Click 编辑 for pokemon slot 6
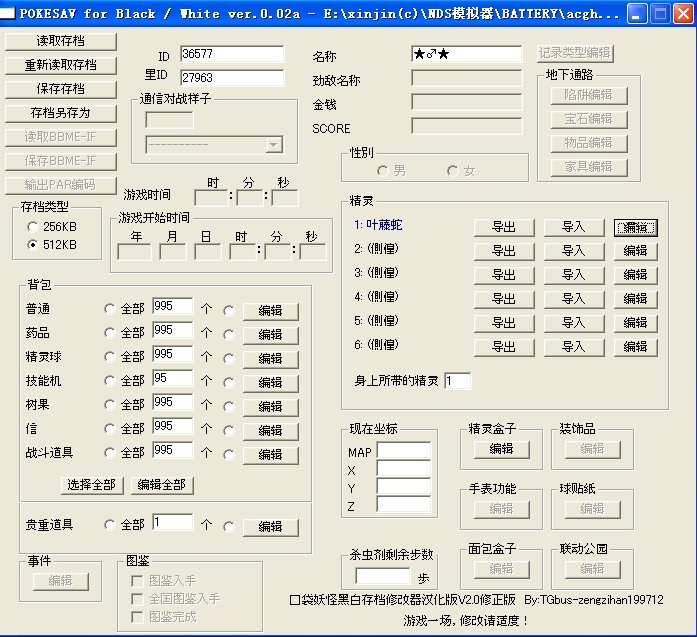Screen dimensions: 697x637 [x=636, y=347]
